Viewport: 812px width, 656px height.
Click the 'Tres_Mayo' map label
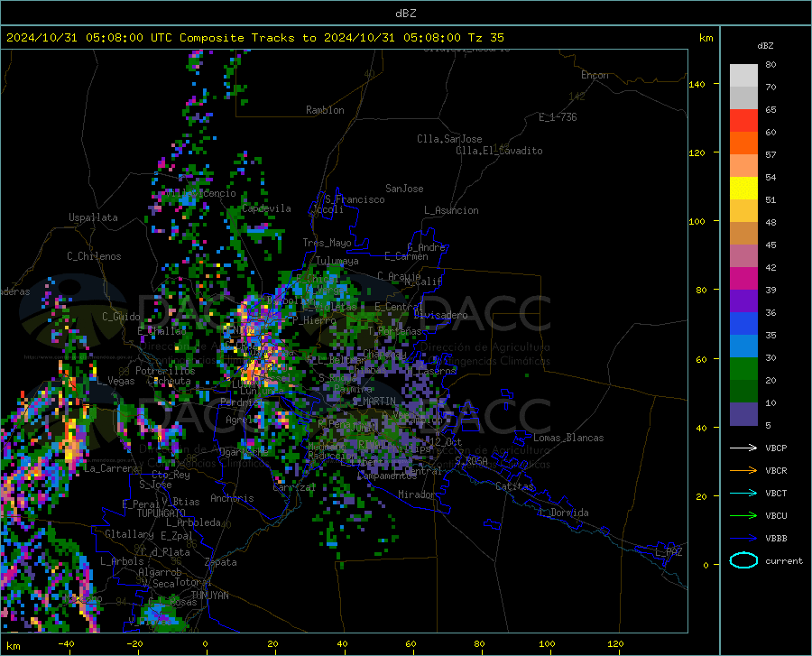(x=327, y=243)
